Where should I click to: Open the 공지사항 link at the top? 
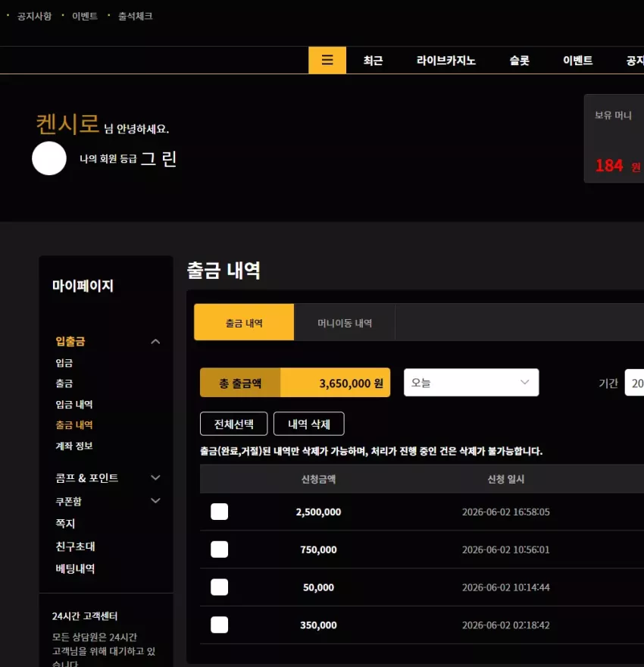(x=34, y=16)
